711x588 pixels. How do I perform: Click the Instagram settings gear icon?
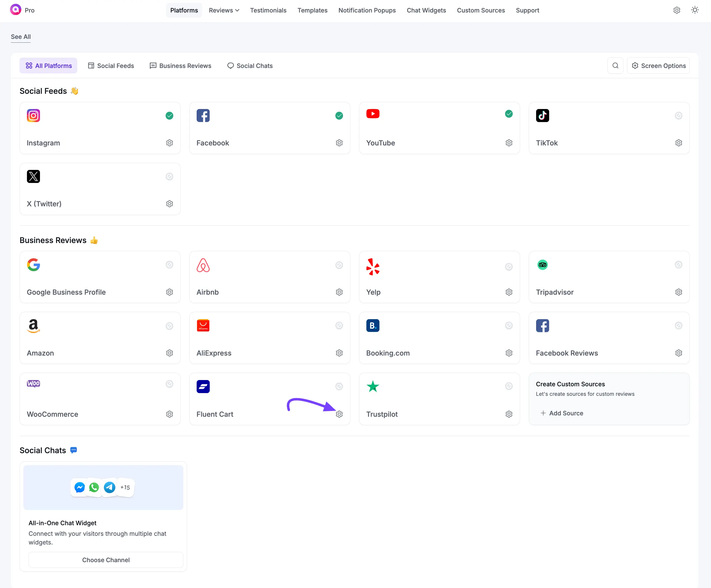[x=170, y=143]
